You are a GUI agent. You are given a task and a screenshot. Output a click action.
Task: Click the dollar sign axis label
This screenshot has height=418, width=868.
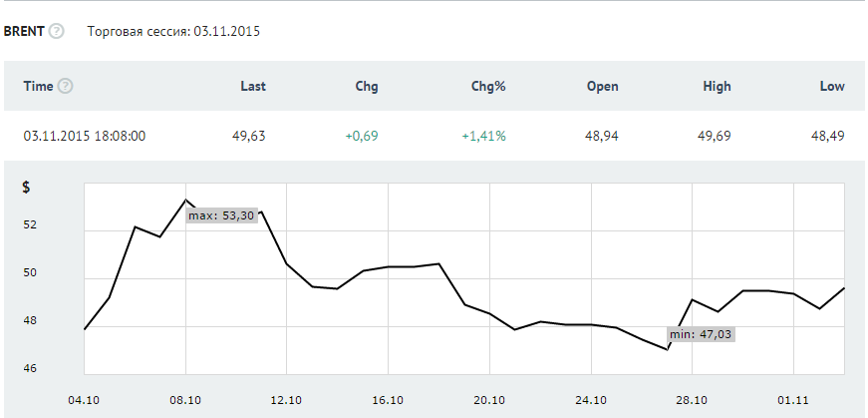point(26,187)
